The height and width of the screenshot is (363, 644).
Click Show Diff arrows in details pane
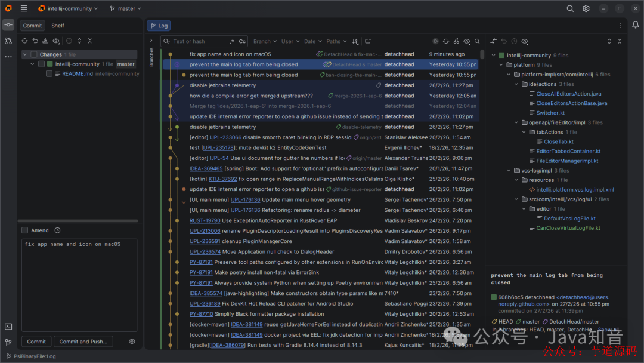click(x=493, y=41)
